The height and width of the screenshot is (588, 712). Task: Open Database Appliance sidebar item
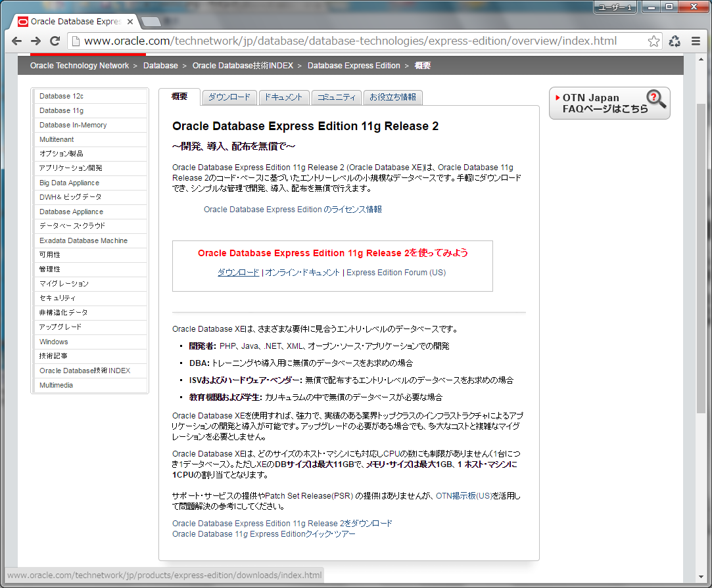pyautogui.click(x=91, y=212)
